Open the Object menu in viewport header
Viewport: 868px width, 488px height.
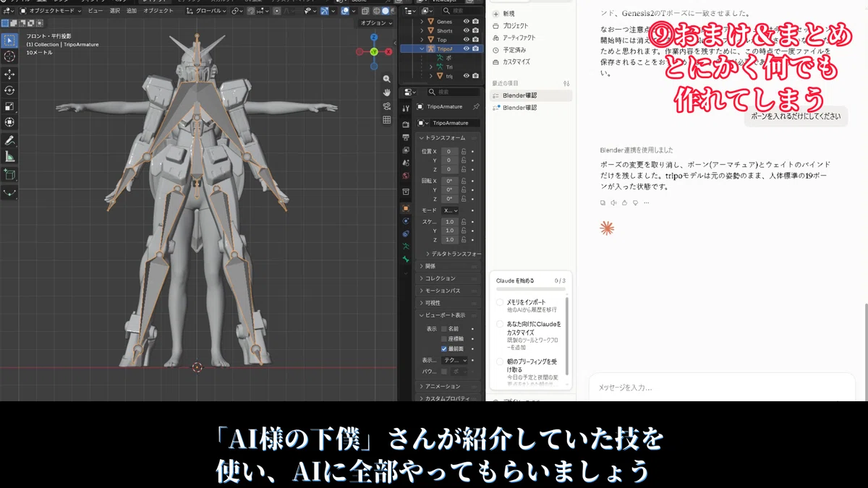click(158, 11)
